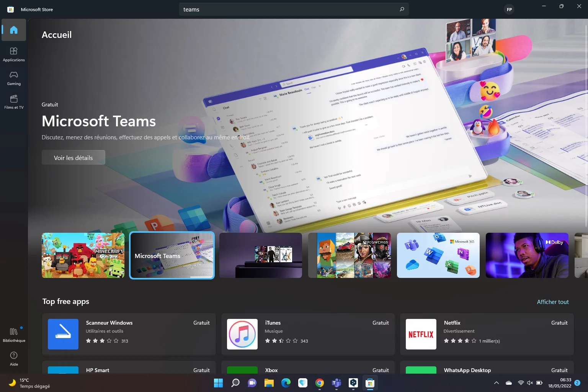The width and height of the screenshot is (588, 392).
Task: Open Chat app in taskbar
Action: click(252, 383)
